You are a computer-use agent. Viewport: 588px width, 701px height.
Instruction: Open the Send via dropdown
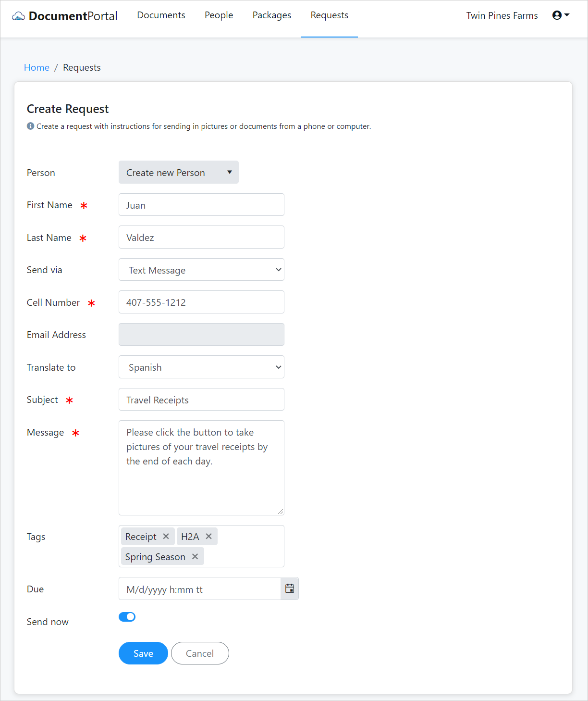[201, 270]
